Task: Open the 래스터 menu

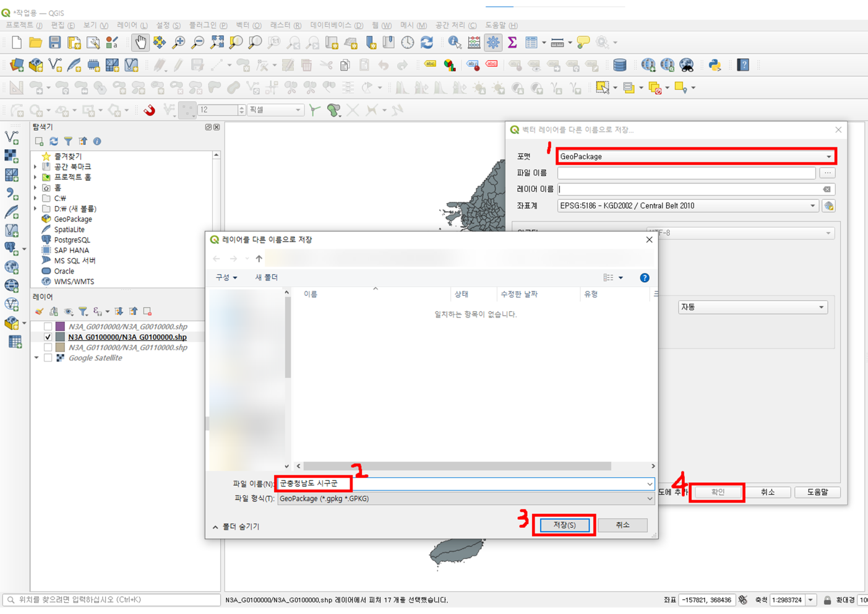Action: pos(286,25)
